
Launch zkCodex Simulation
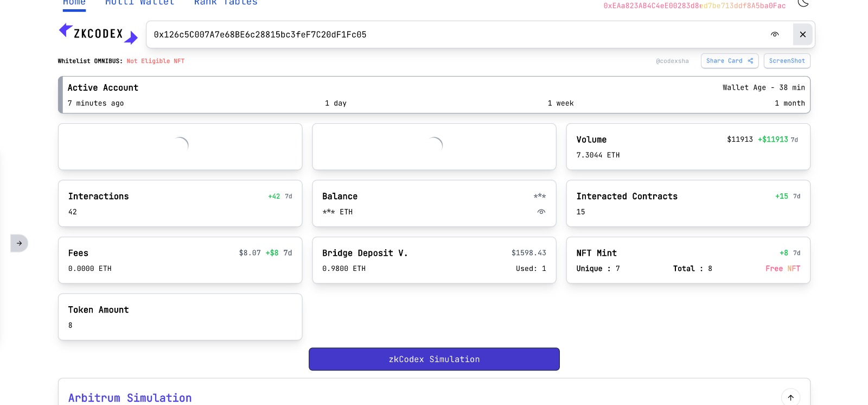point(434,359)
